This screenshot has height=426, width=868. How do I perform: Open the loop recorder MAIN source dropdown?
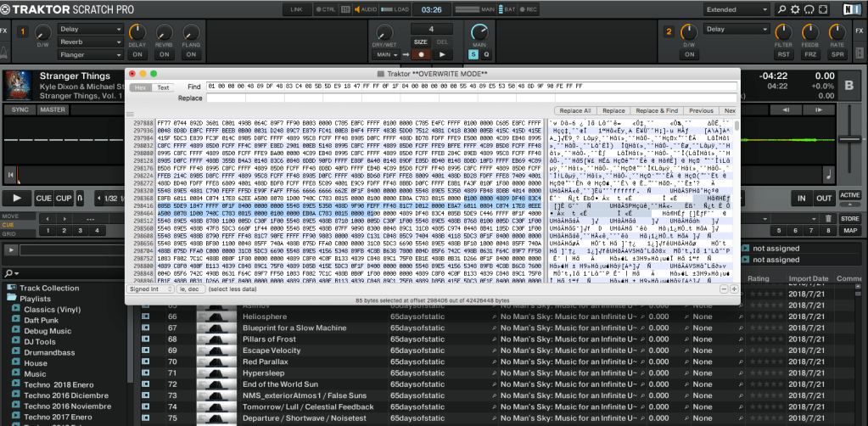(387, 55)
